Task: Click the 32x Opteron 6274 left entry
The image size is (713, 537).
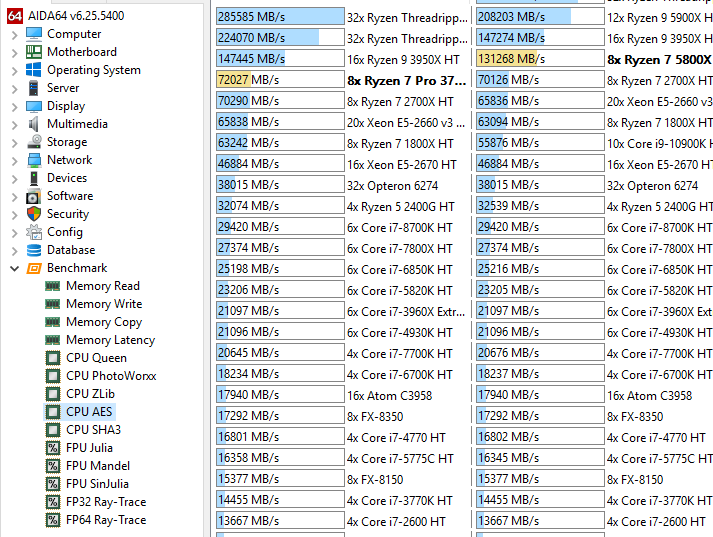Action: tap(392, 186)
